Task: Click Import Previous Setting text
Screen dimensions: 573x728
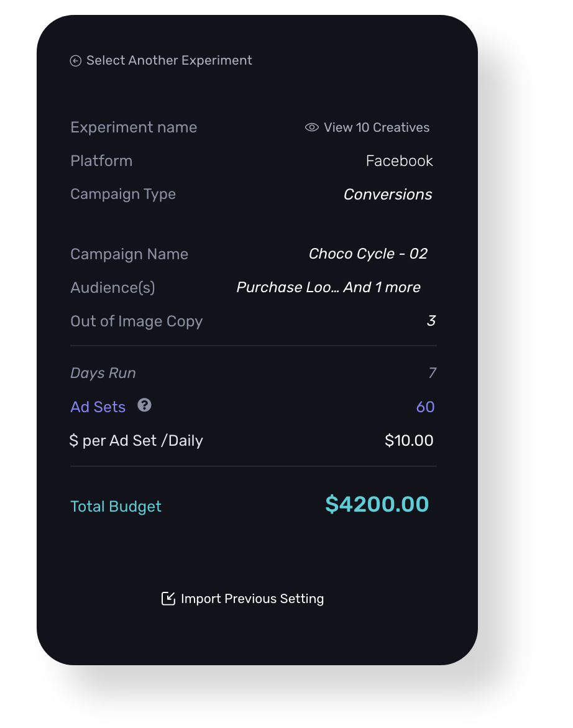Action: tap(252, 599)
